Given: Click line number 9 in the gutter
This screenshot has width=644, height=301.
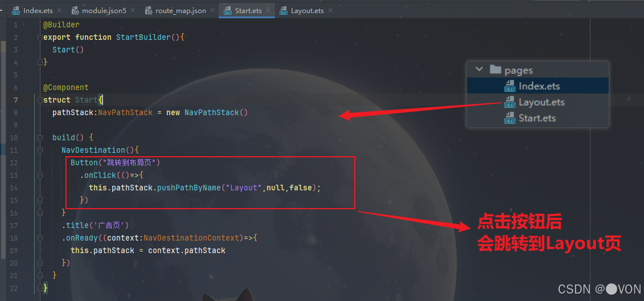Looking at the screenshot, I should pos(15,125).
